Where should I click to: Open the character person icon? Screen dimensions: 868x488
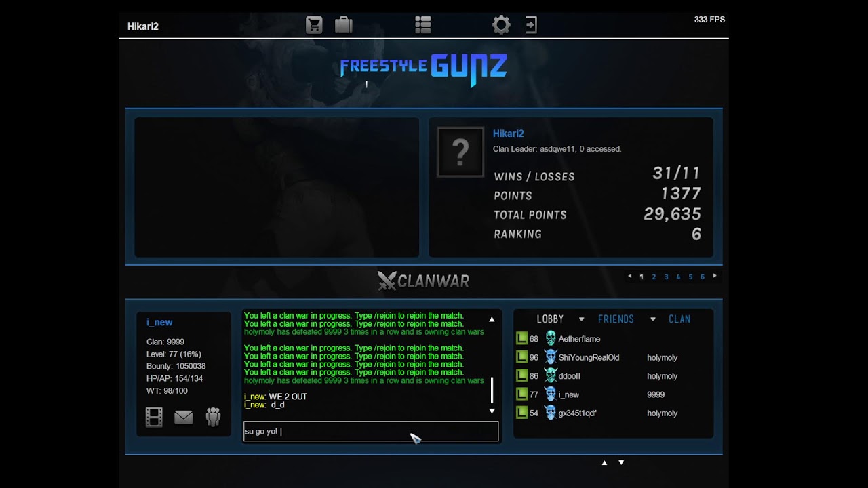click(213, 417)
